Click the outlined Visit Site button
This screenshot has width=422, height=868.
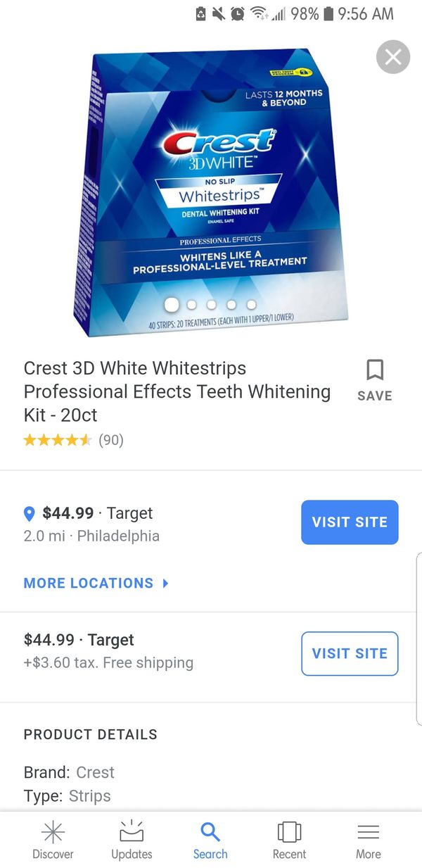coord(350,653)
